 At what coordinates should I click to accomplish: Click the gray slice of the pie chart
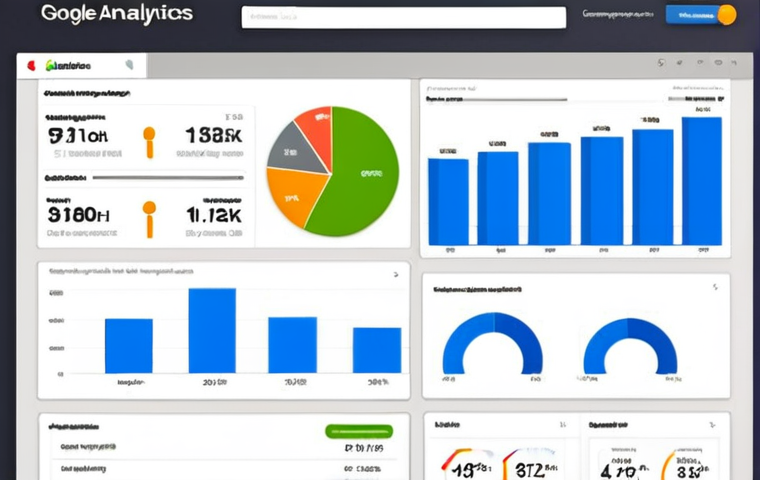295,150
